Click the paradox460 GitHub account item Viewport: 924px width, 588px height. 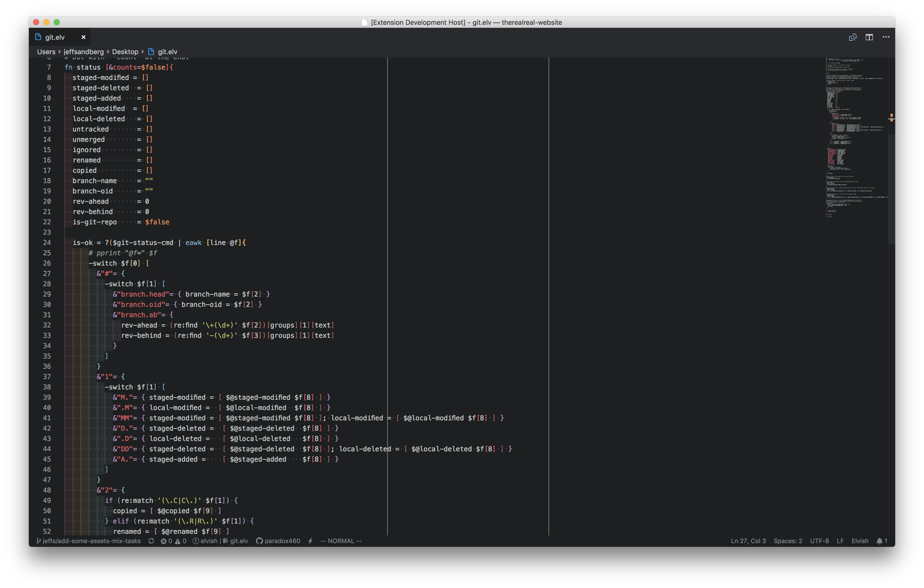pyautogui.click(x=278, y=541)
